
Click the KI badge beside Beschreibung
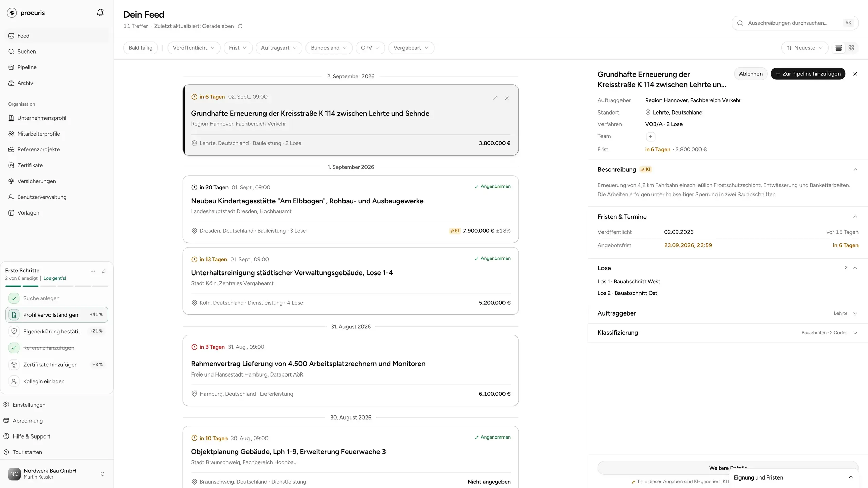click(646, 169)
